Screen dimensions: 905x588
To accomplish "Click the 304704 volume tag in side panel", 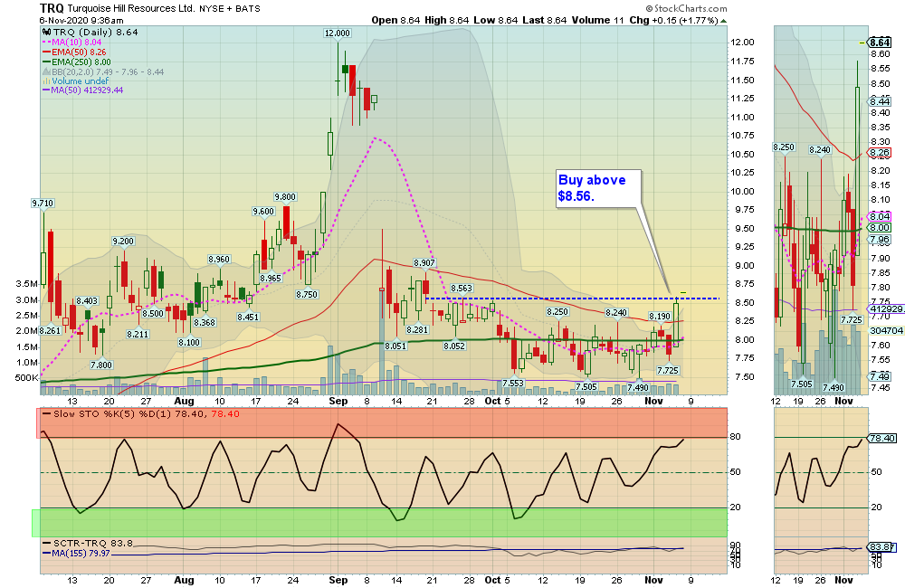I will click(x=886, y=331).
